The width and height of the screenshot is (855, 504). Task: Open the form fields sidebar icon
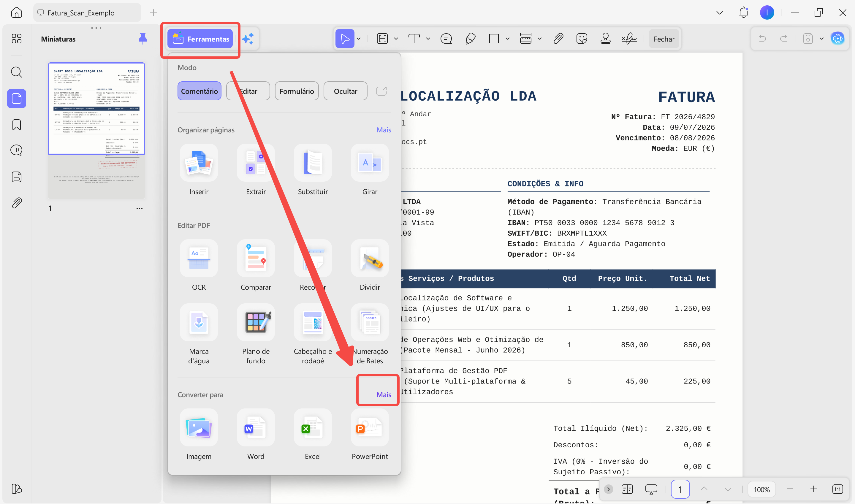click(16, 177)
